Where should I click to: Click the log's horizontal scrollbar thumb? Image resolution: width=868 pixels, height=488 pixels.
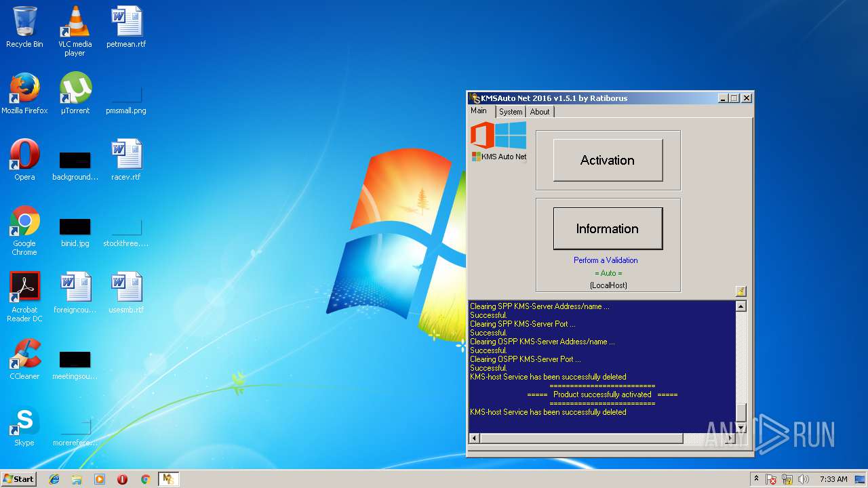[x=581, y=439]
